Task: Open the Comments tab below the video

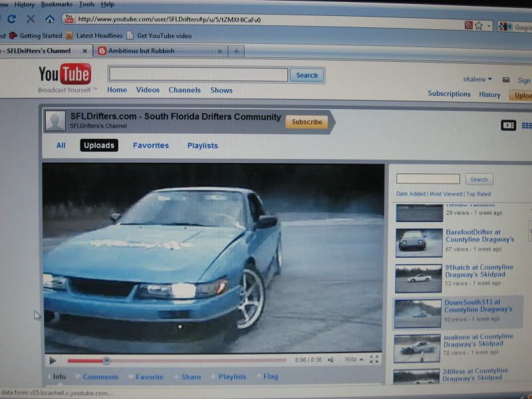Action: point(101,377)
